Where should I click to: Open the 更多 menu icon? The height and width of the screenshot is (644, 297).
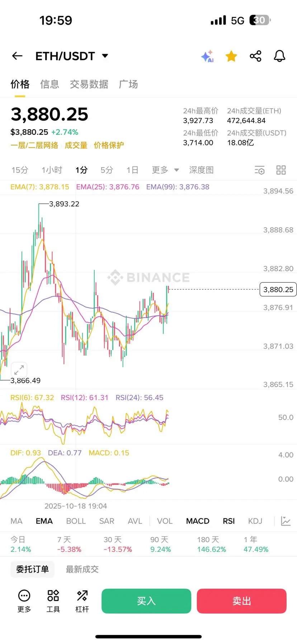pos(24,601)
